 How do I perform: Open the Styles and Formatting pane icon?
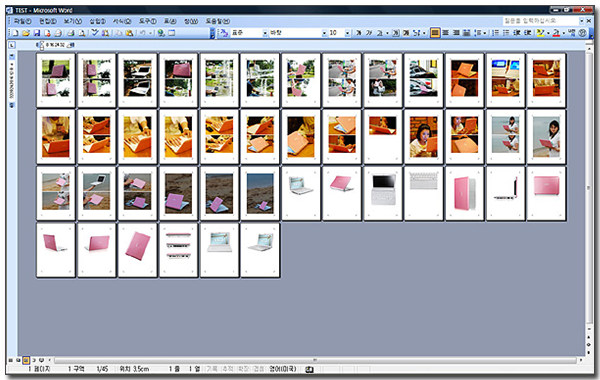(223, 33)
